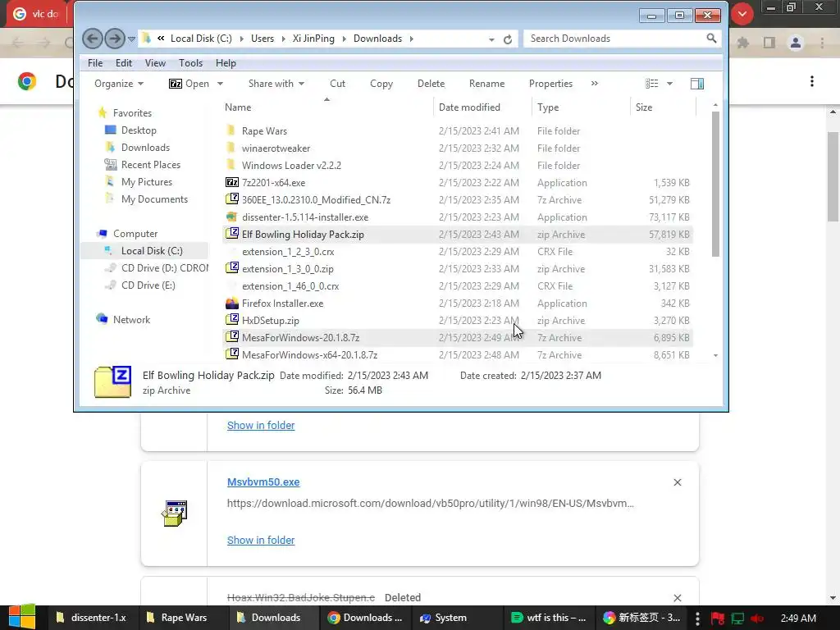Sort by the Size column header

tap(663, 107)
